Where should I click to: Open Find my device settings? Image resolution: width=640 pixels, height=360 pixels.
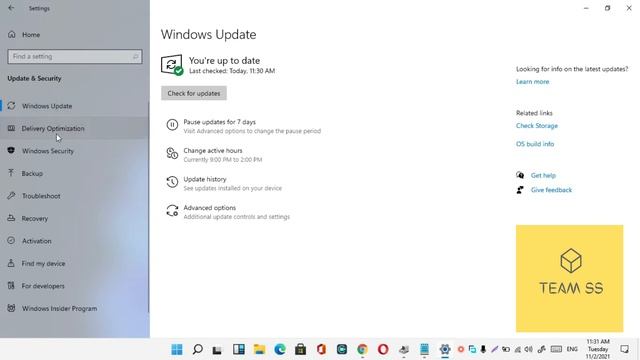pyautogui.click(x=75, y=263)
